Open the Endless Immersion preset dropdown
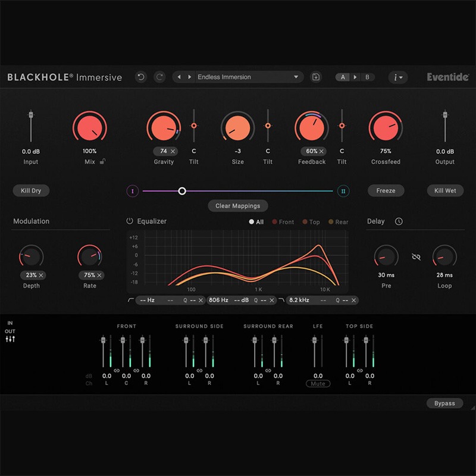 tap(249, 77)
